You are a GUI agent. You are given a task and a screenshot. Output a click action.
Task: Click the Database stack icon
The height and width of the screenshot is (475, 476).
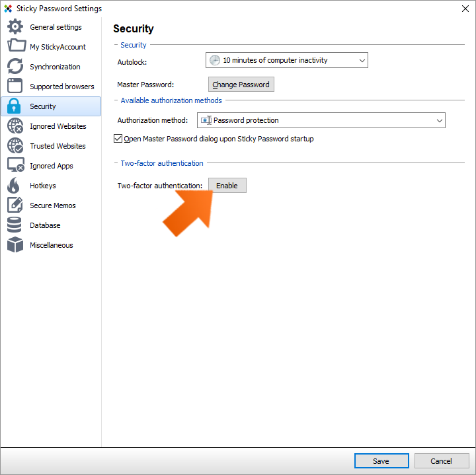(x=14, y=225)
